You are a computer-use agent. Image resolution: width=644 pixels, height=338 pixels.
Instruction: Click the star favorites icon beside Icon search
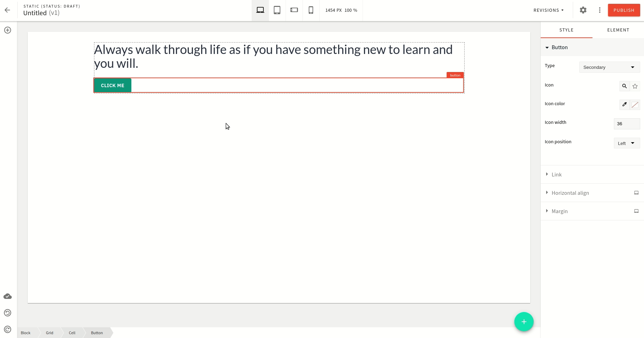click(x=635, y=86)
